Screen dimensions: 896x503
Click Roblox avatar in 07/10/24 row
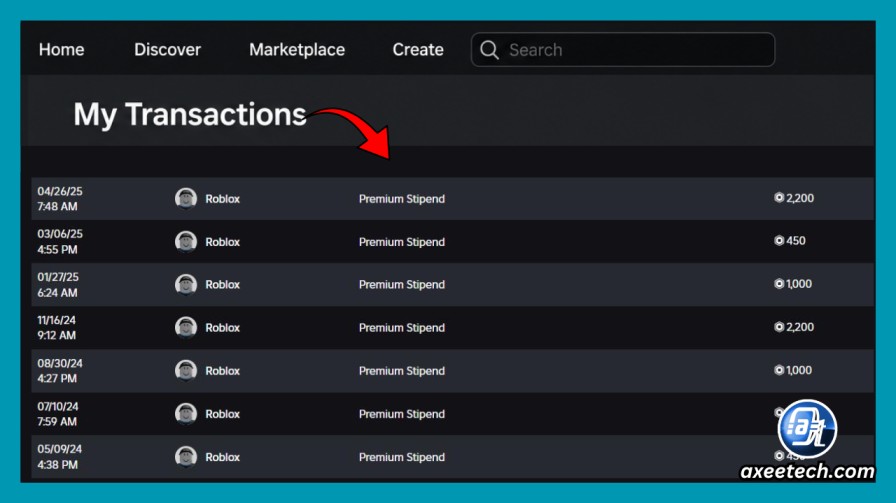tap(186, 414)
